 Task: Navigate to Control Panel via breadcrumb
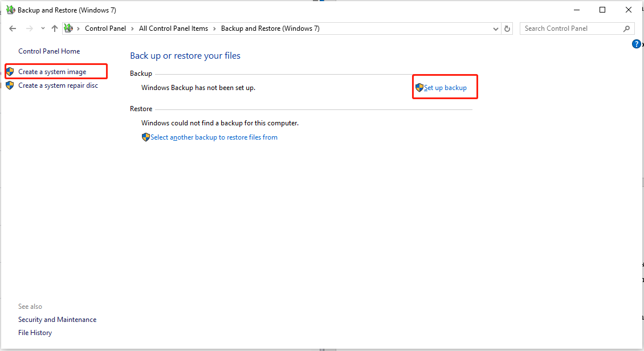105,28
